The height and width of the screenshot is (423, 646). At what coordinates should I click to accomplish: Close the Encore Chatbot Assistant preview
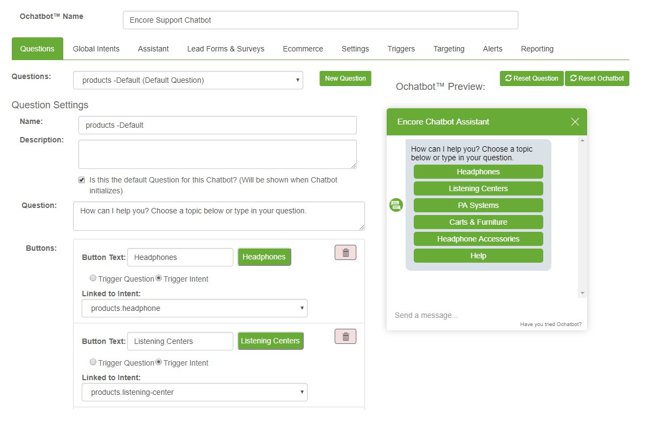coord(575,122)
